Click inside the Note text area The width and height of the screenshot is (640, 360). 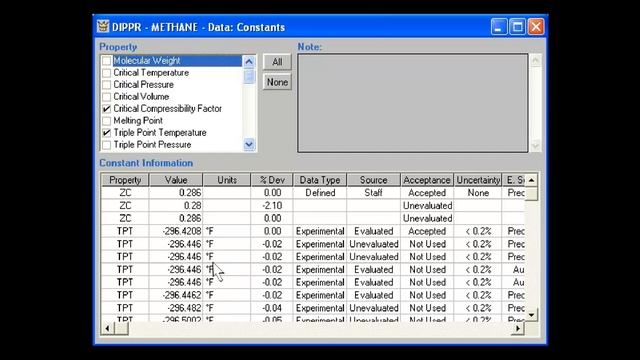[413, 103]
